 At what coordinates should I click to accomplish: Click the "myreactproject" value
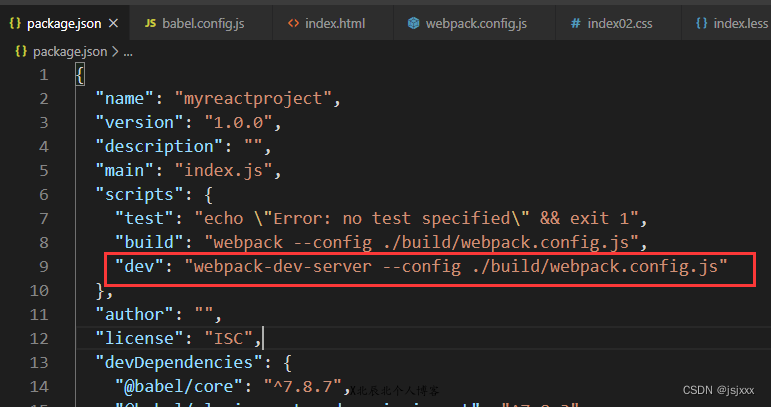(253, 99)
